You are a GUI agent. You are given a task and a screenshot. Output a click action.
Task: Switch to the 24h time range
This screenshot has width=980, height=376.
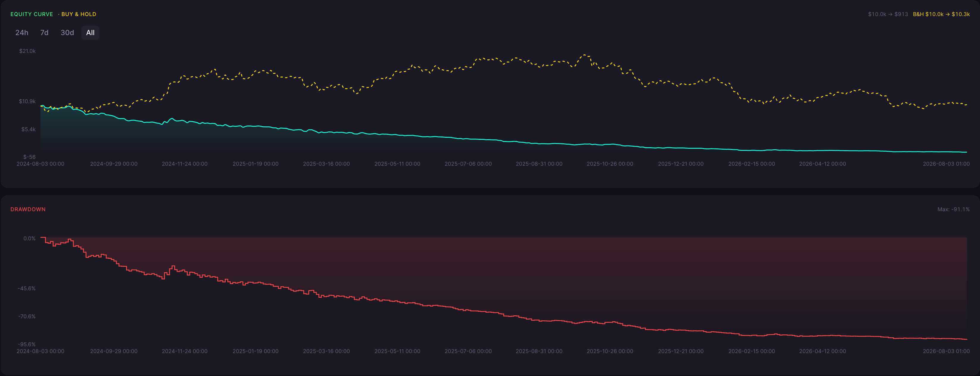coord(22,33)
